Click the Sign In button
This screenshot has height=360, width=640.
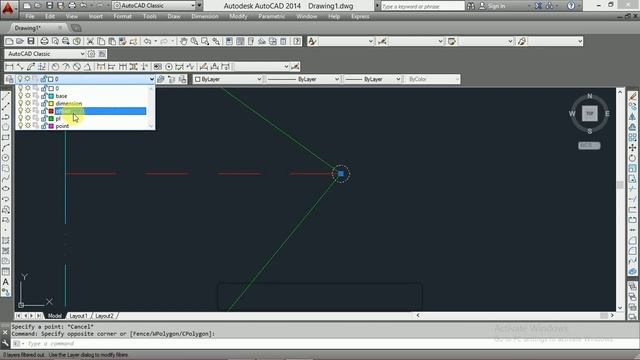[492, 6]
